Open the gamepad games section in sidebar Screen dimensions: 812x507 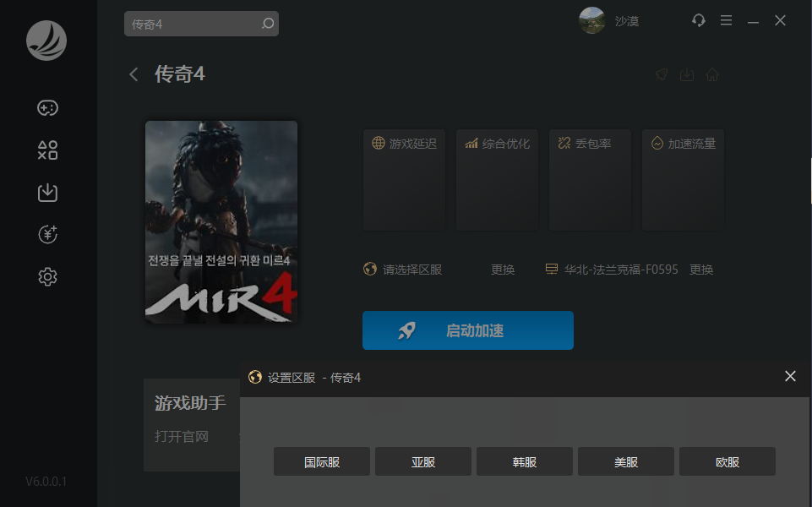point(47,108)
